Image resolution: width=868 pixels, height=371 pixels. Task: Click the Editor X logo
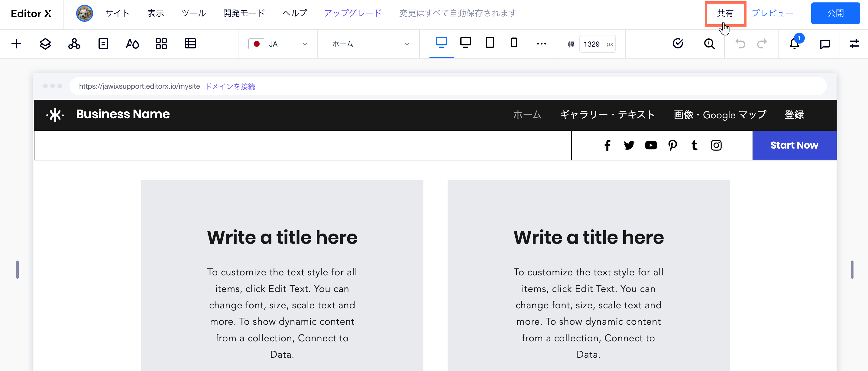coord(31,14)
